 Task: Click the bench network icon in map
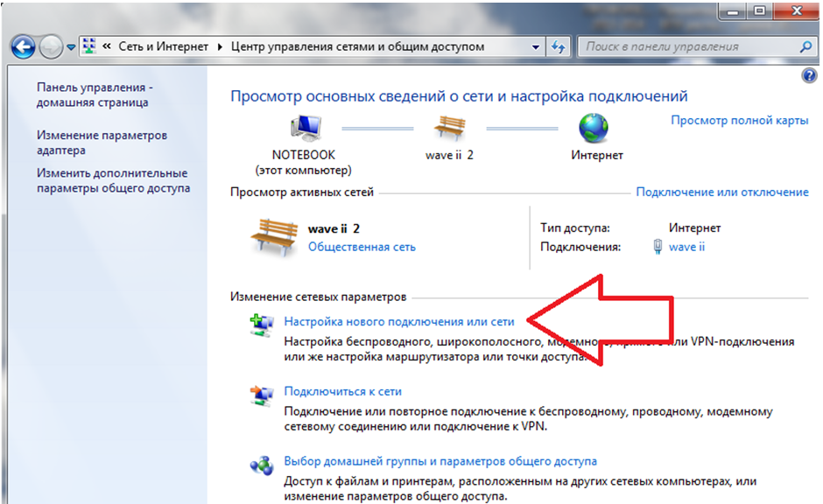coord(449,128)
